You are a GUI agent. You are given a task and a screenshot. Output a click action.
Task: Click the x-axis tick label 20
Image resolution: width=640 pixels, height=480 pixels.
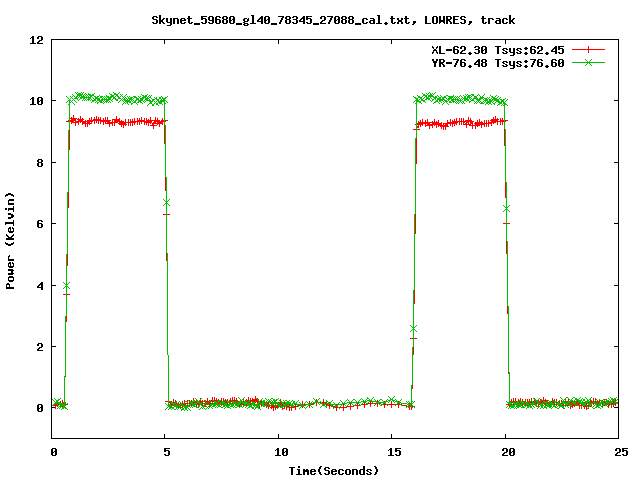(x=508, y=452)
